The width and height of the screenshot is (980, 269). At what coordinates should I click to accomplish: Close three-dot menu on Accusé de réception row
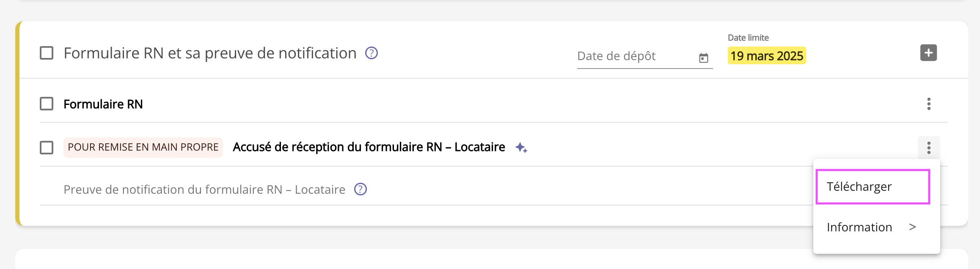pos(929,148)
